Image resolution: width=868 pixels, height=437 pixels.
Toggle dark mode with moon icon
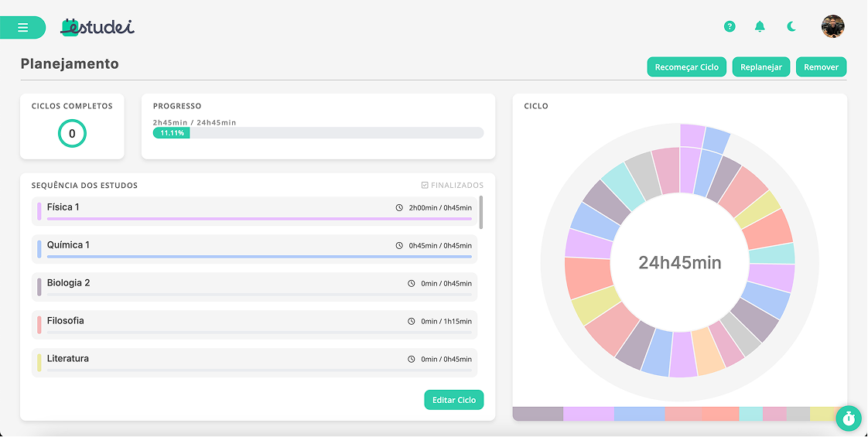coord(791,27)
